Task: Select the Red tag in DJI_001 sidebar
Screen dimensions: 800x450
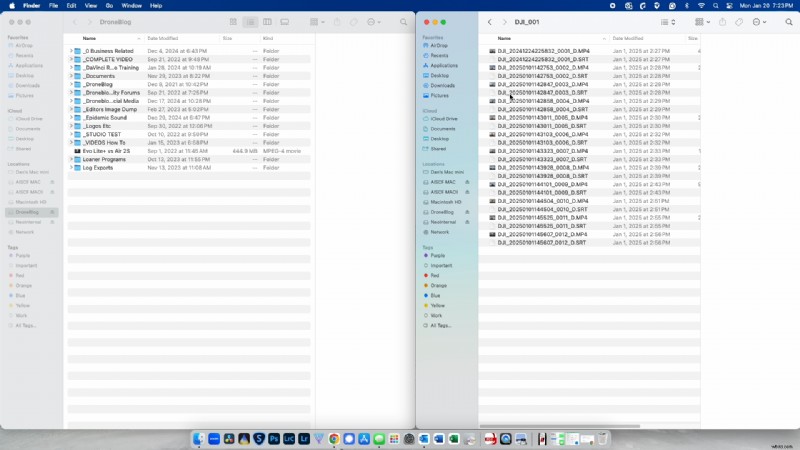Action: (436, 275)
